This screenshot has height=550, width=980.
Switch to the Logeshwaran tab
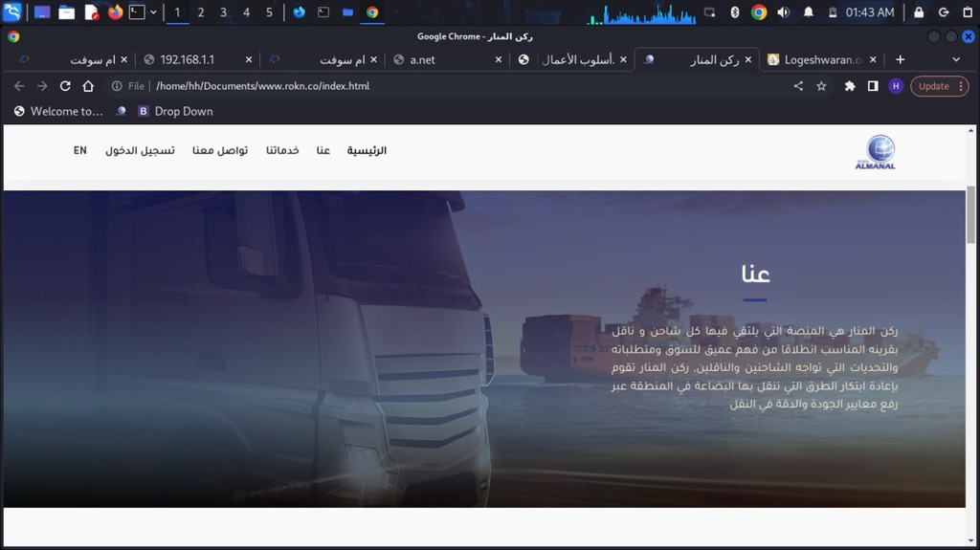pos(822,59)
